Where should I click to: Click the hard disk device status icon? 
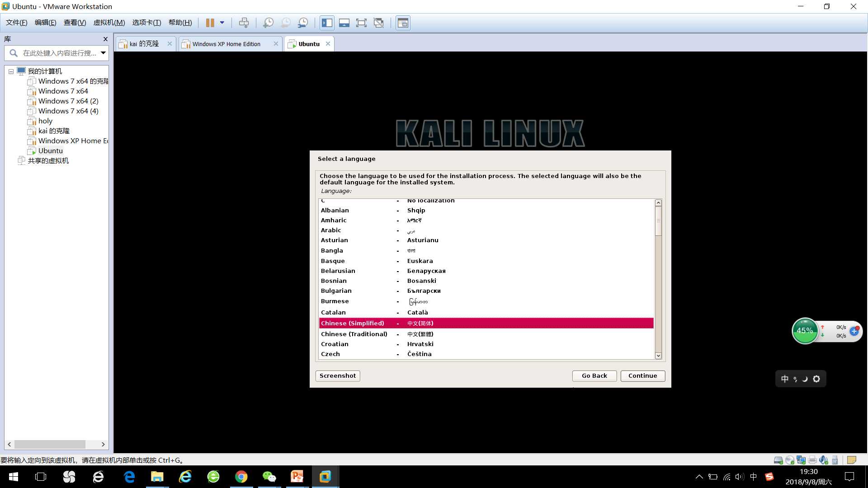pos(778,460)
